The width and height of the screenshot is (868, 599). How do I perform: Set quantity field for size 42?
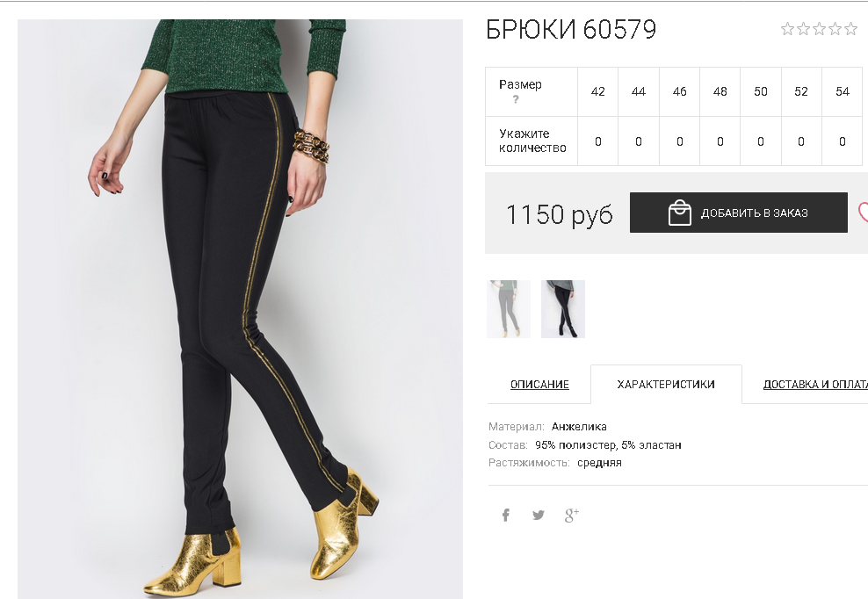[x=598, y=141]
